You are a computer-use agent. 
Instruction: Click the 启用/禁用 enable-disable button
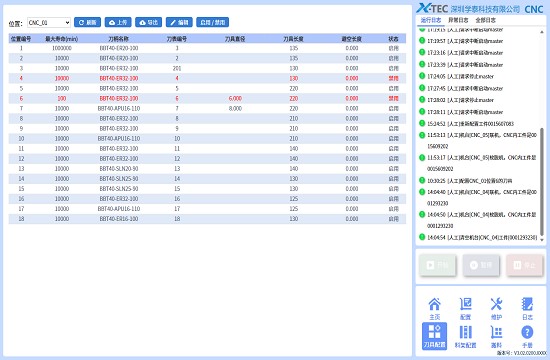coord(213,22)
